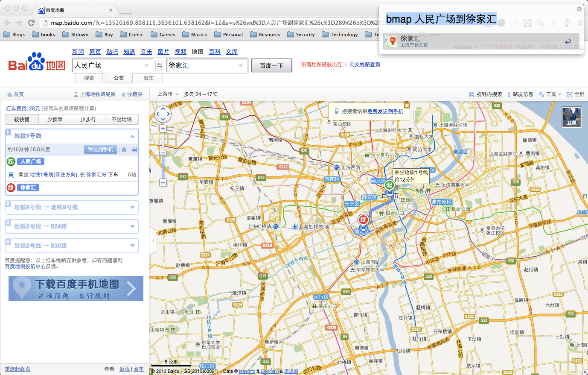The height and width of the screenshot is (375, 588).
Task: Select the 少换乘 route preference
Action: pyautogui.click(x=55, y=120)
